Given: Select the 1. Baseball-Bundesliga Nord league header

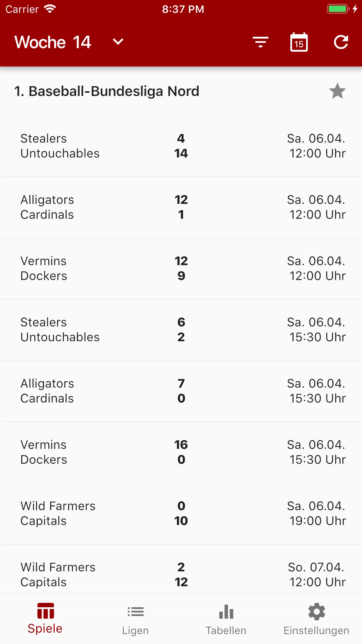Looking at the screenshot, I should pos(107,91).
